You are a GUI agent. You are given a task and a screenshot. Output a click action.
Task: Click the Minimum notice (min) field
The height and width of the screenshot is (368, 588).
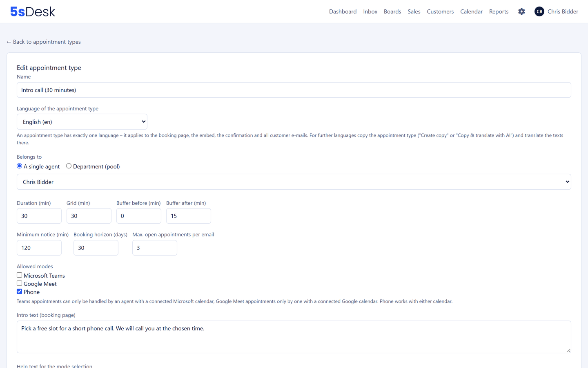39,248
